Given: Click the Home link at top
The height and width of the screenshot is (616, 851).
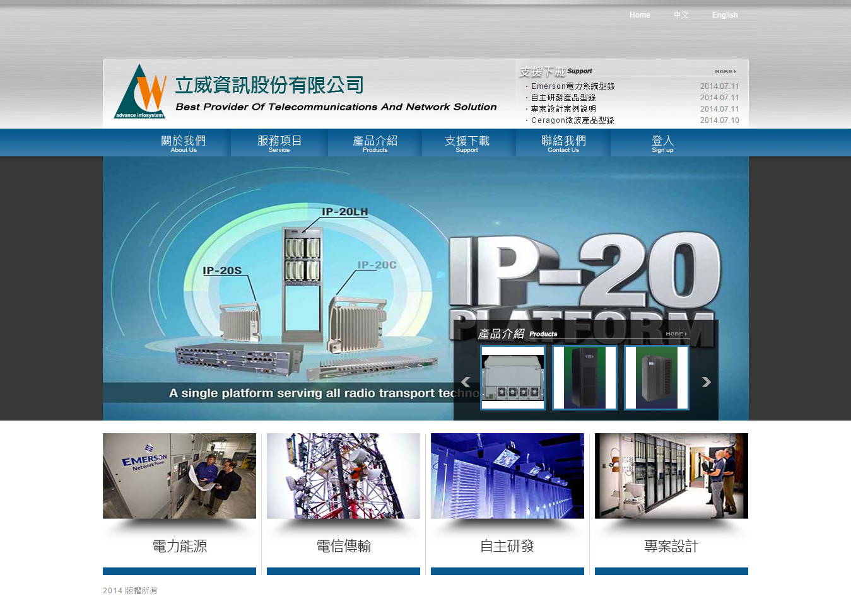Looking at the screenshot, I should tap(640, 15).
